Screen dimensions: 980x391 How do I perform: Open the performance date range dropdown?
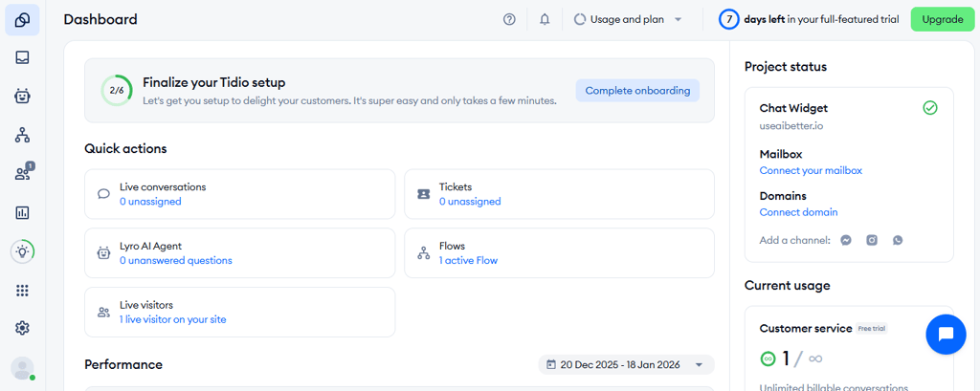pos(627,364)
